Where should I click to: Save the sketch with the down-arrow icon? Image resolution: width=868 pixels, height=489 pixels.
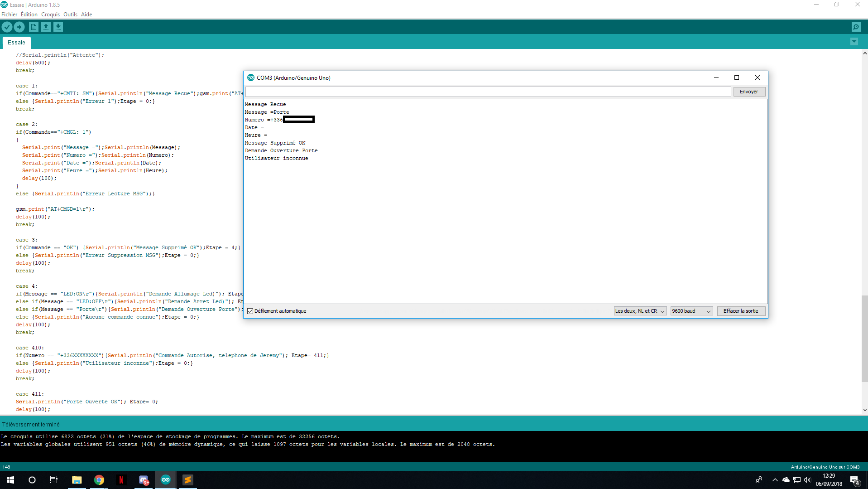click(x=58, y=27)
